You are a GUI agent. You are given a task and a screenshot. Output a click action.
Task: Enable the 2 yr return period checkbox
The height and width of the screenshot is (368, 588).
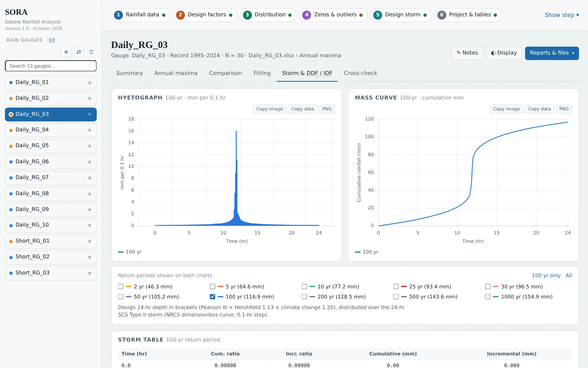(121, 286)
